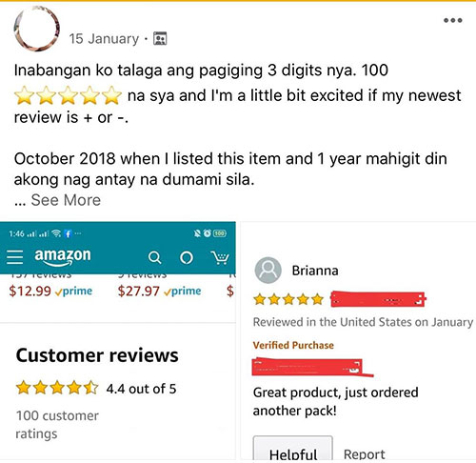The width and height of the screenshot is (476, 463).
Task: Open the $12.99 prime product
Action: pos(50,291)
